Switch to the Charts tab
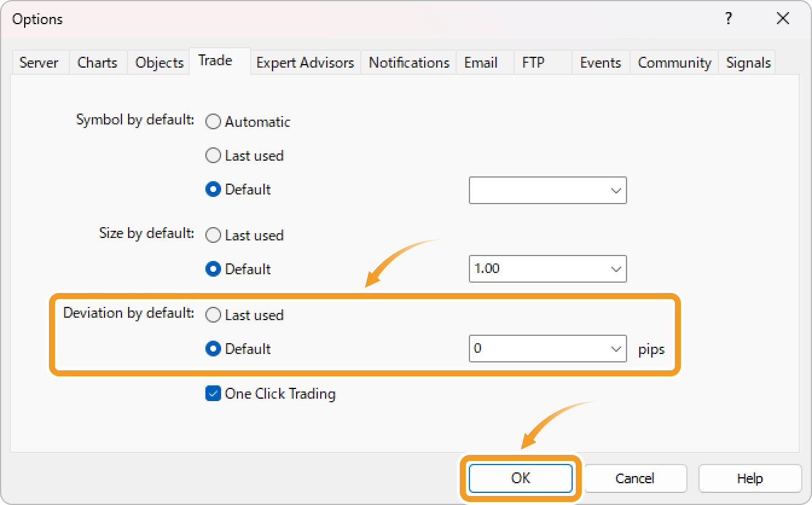812x505 pixels. click(x=97, y=63)
